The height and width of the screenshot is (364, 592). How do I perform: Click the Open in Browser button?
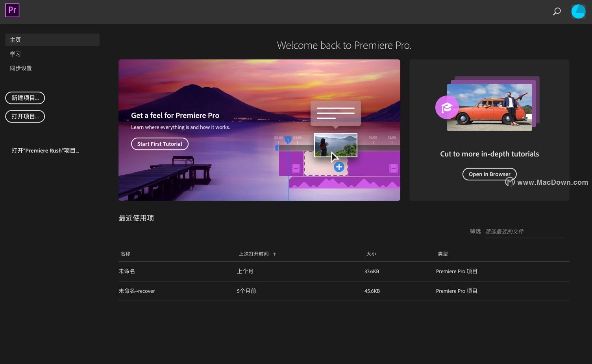pyautogui.click(x=489, y=174)
